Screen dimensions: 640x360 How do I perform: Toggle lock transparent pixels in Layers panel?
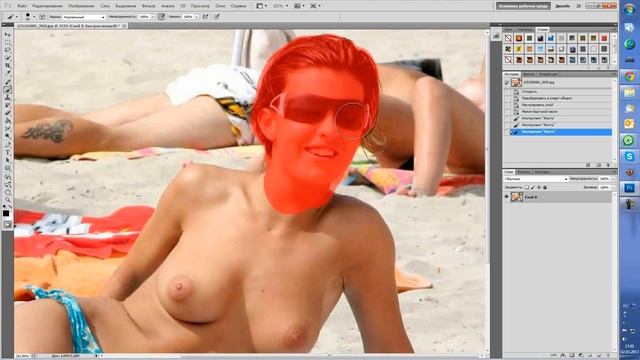(527, 187)
